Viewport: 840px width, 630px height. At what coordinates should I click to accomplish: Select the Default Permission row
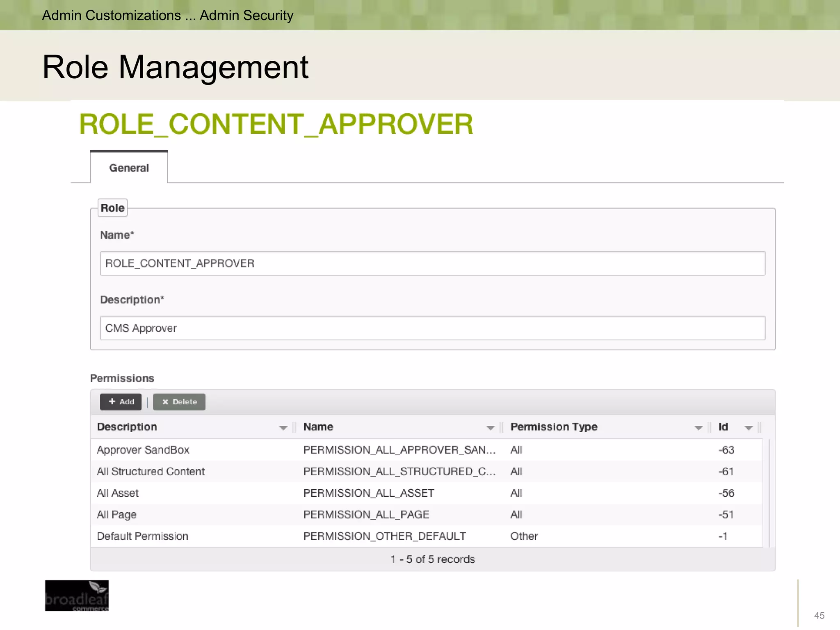click(x=427, y=536)
